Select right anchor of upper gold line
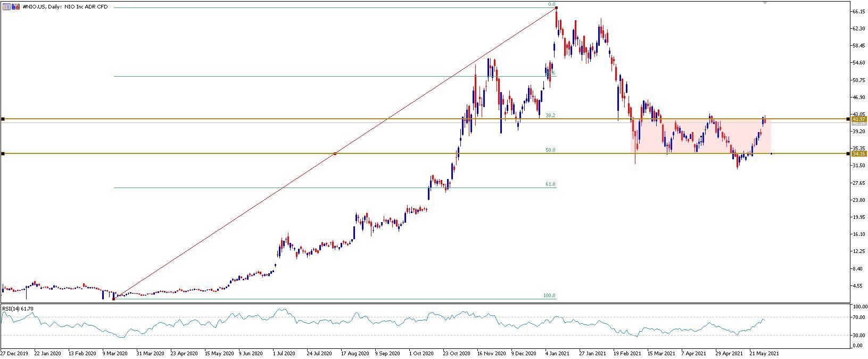Screen dimensions: 868x359 [x=848, y=119]
